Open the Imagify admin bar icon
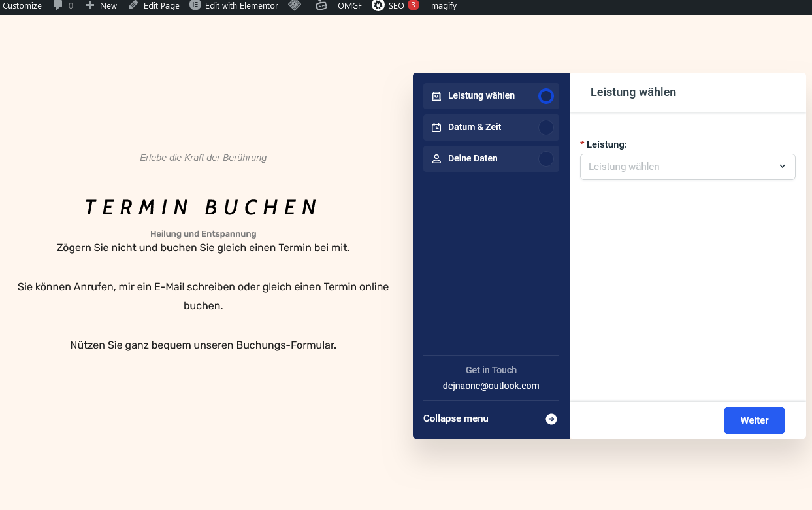This screenshot has height=510, width=812. (442, 6)
